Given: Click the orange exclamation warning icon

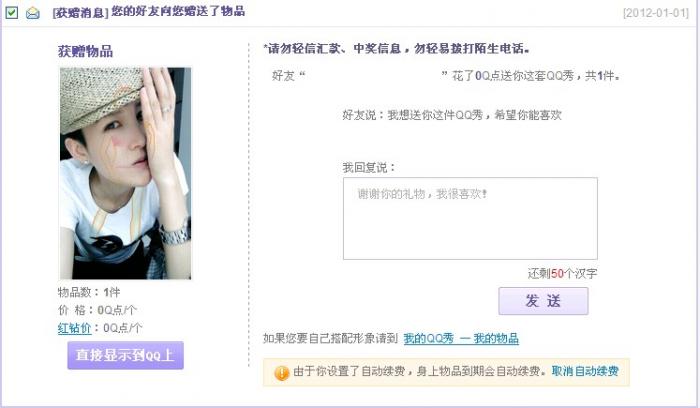Looking at the screenshot, I should 282,372.
